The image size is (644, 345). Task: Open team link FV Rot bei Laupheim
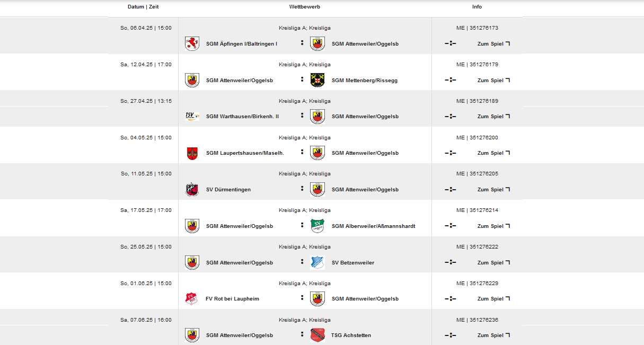click(x=232, y=298)
